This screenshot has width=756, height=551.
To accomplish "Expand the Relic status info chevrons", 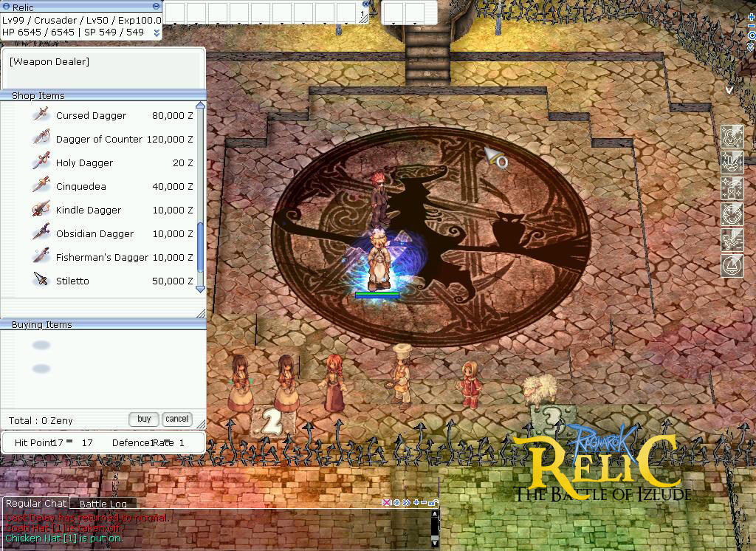I will tap(157, 32).
